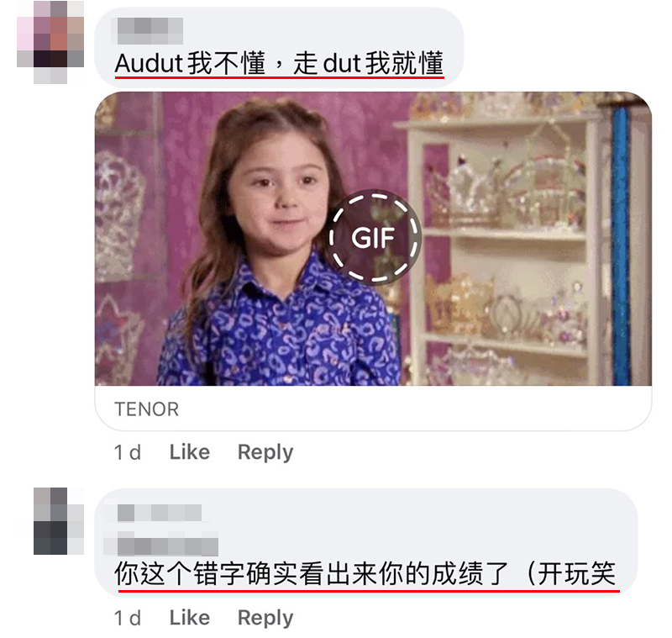Viewport: 672px width, 638px height.
Task: Open the '1 d' timestamp under the GIF comment
Action: [128, 452]
